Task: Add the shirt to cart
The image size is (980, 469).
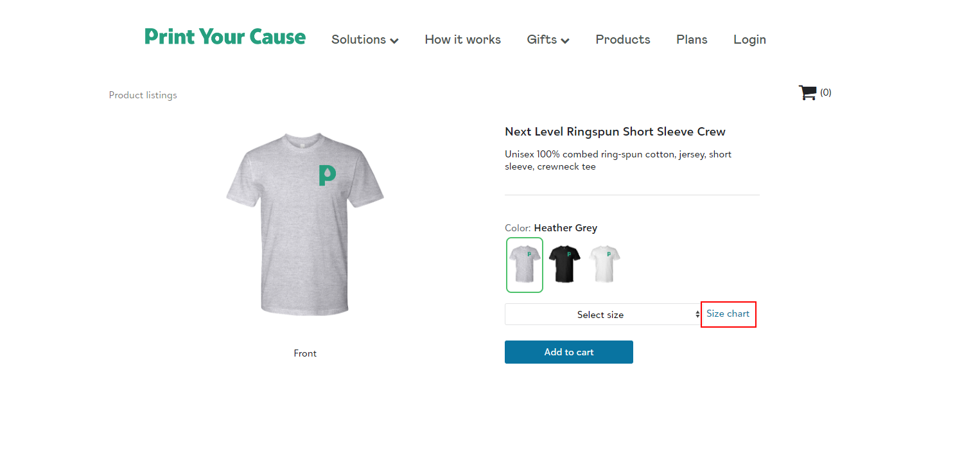Action: (569, 352)
